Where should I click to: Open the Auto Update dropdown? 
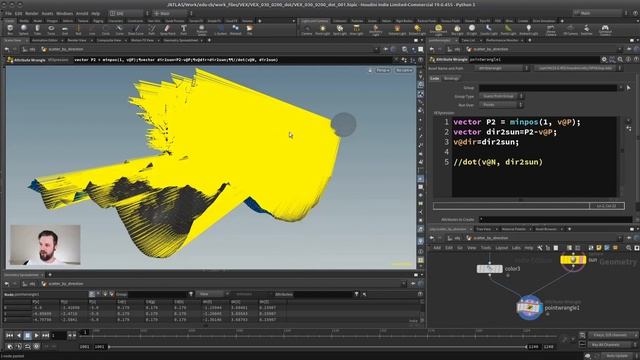tap(620, 356)
